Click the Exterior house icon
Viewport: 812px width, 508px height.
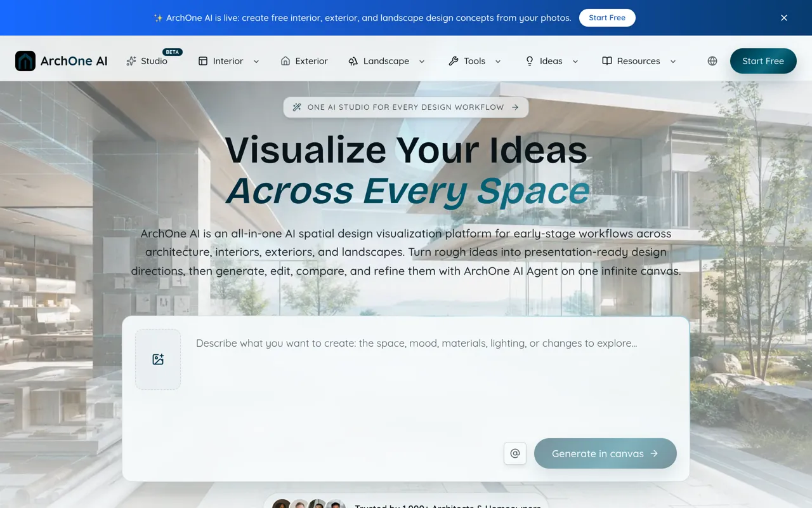point(285,61)
